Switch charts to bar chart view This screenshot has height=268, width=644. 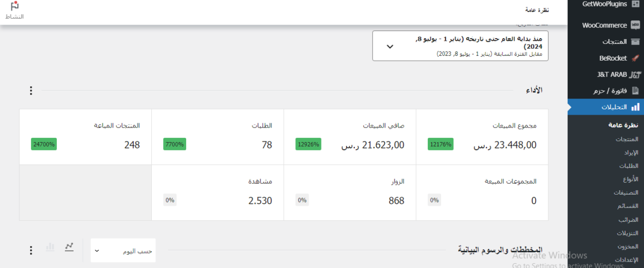click(x=50, y=247)
